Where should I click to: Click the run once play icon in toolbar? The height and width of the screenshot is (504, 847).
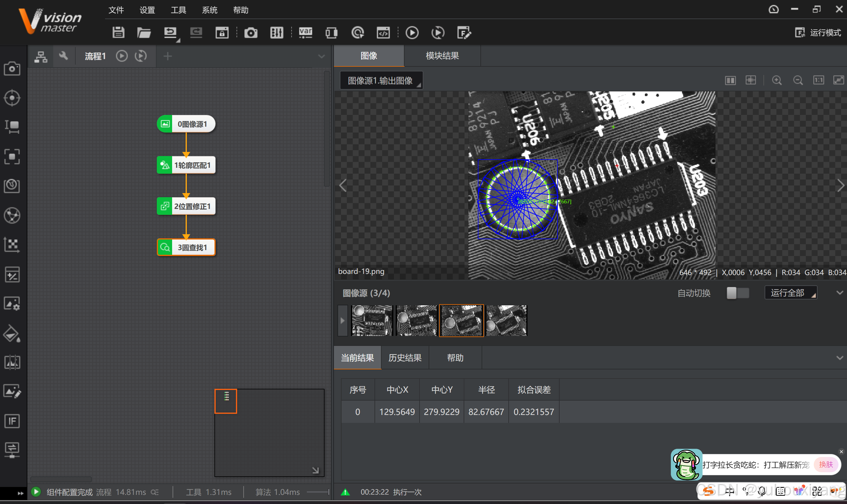[412, 33]
